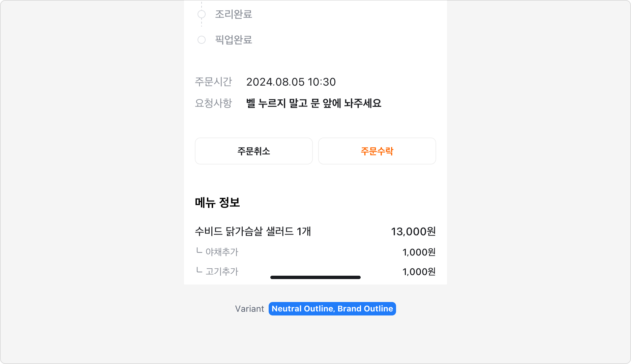Viewport: 631px width, 364px height.
Task: Click 주문취소 to cancel the order
Action: (x=253, y=151)
